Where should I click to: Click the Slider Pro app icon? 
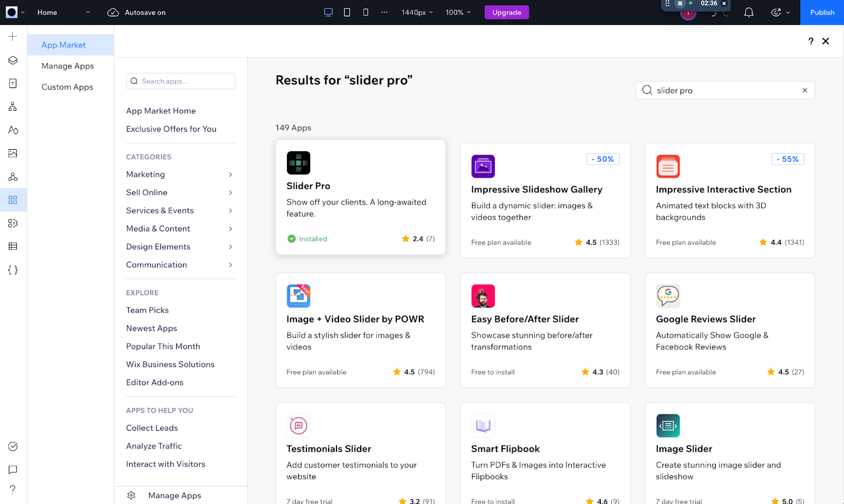tap(299, 163)
